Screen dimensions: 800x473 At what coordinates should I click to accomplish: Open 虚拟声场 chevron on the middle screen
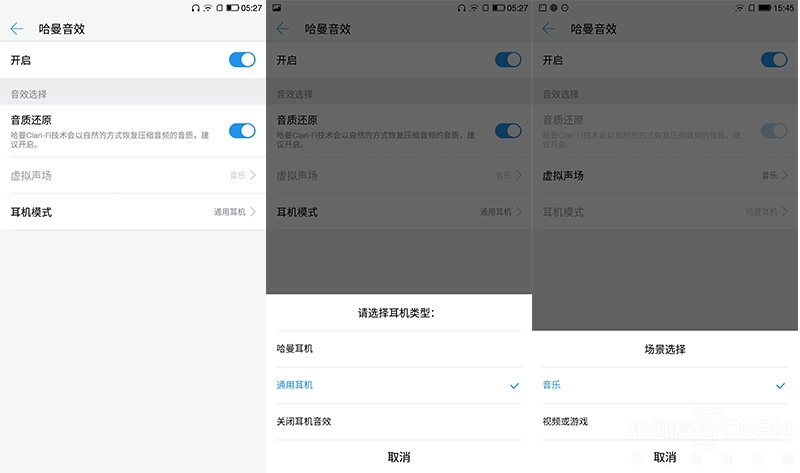pos(519,175)
